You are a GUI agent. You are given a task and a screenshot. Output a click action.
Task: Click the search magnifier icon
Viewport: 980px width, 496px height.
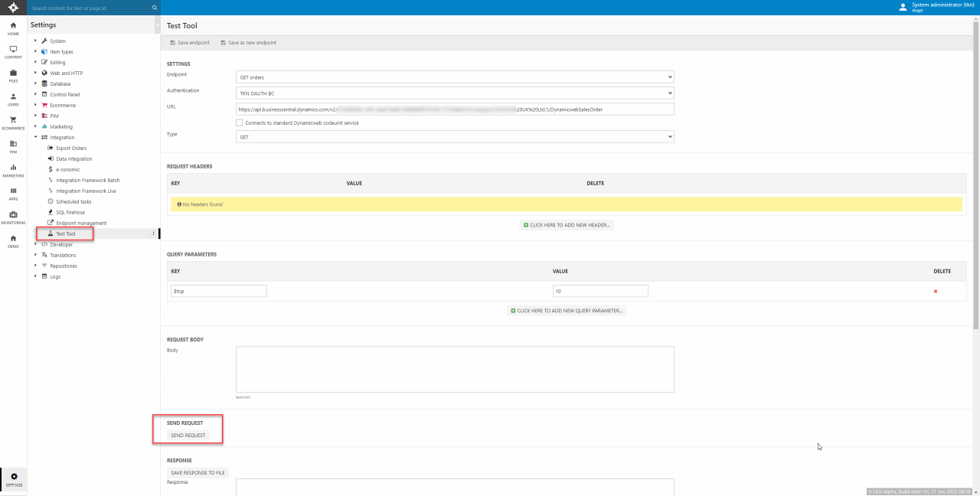(154, 8)
